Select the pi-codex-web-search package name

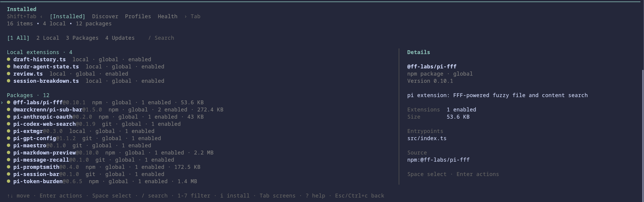44,124
